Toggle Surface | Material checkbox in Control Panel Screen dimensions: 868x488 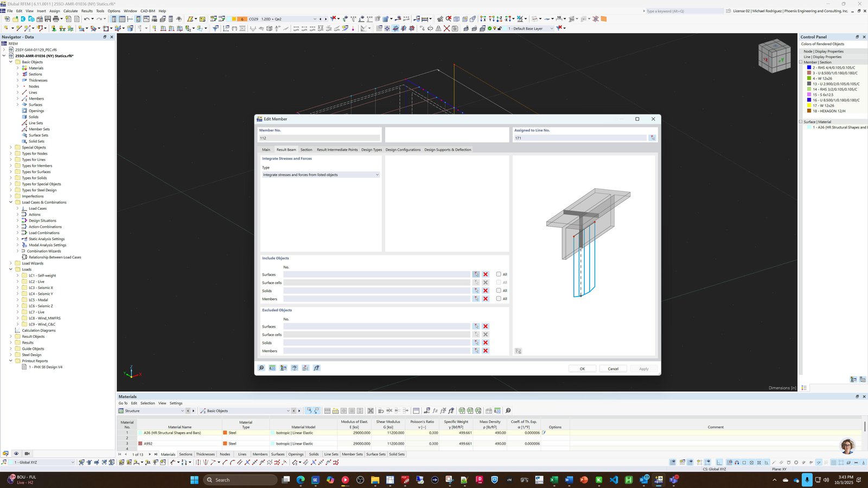tap(801, 122)
